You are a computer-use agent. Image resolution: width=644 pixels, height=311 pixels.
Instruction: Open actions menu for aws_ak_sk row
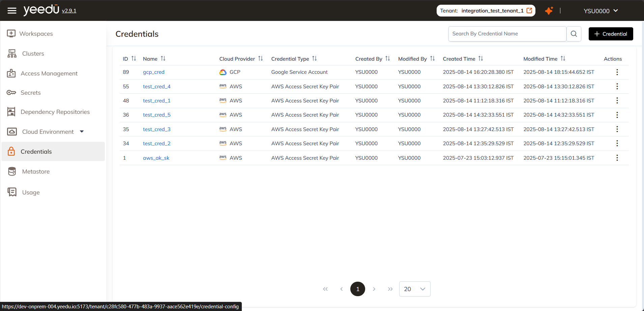(x=617, y=158)
